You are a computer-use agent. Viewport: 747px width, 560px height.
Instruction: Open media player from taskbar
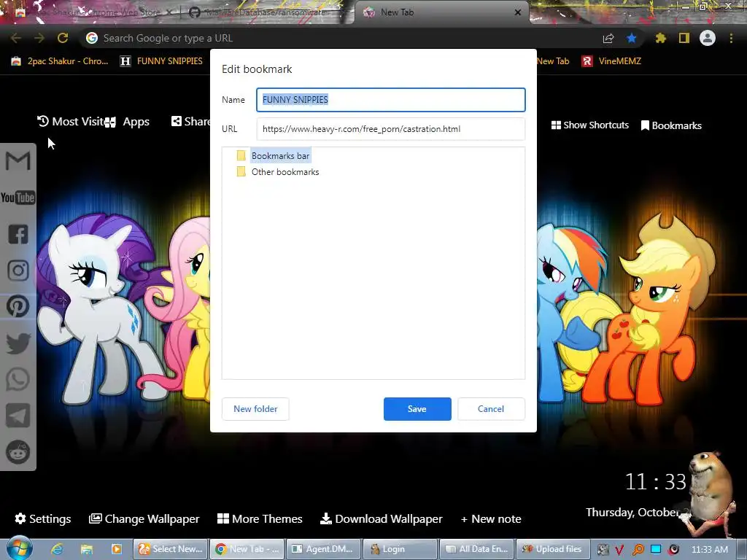tap(116, 549)
